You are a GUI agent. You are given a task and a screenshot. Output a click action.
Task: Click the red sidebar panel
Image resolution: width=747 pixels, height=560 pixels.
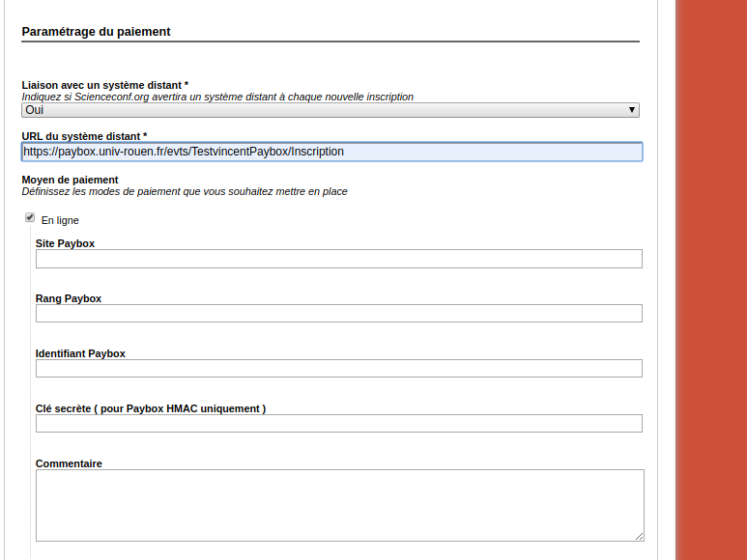[710, 280]
